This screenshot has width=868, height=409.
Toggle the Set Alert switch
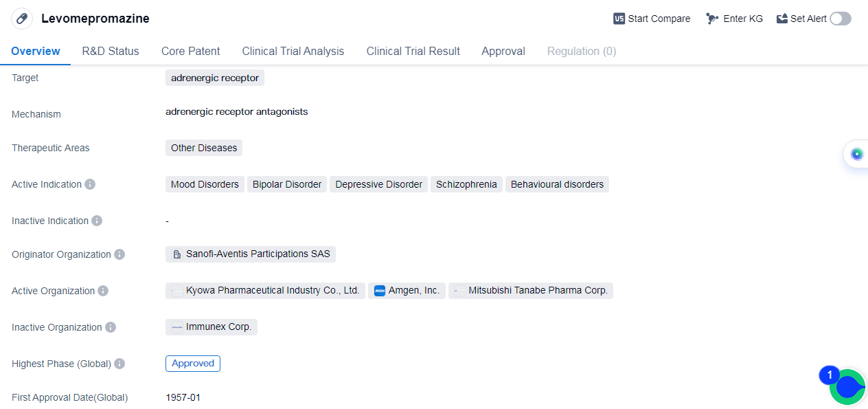pos(840,19)
